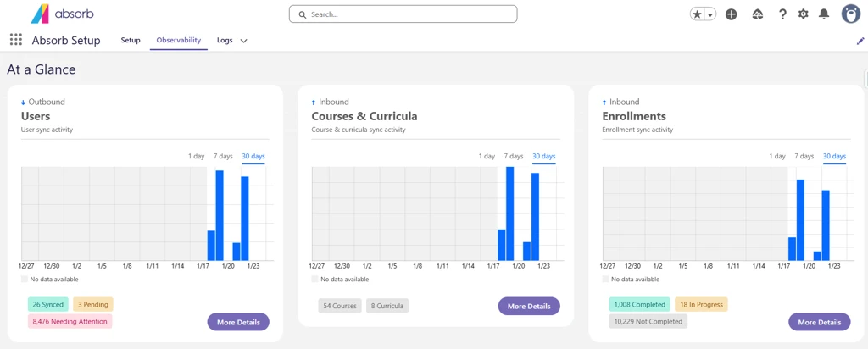Image resolution: width=868 pixels, height=349 pixels.
Task: Click Enrollment sync activity subtitle
Action: click(637, 130)
